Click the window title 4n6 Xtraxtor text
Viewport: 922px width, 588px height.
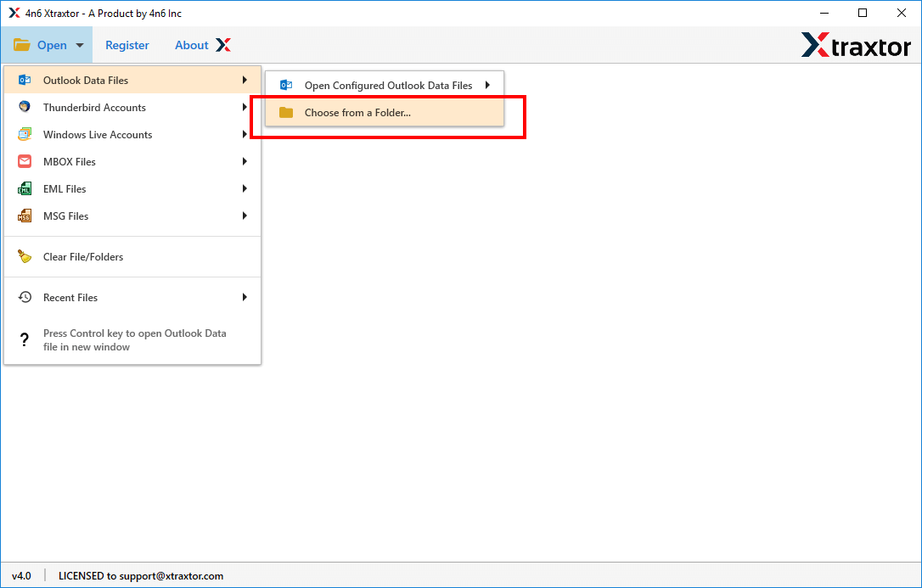pyautogui.click(x=104, y=14)
